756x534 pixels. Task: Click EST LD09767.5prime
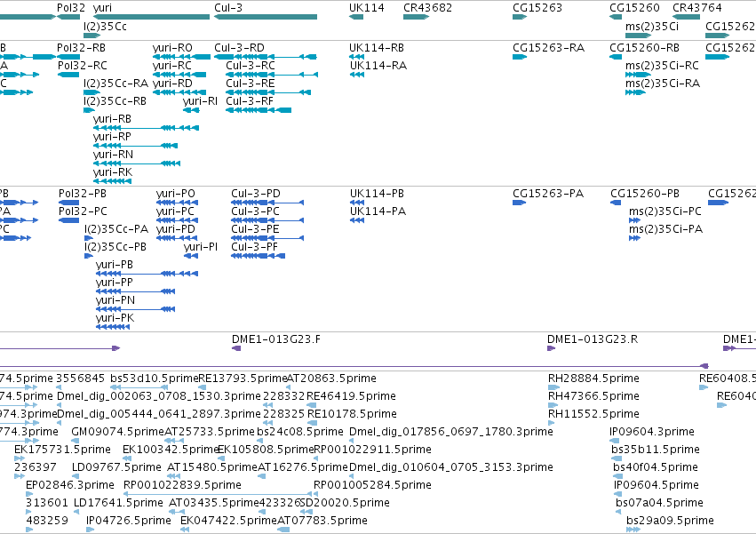(x=116, y=467)
